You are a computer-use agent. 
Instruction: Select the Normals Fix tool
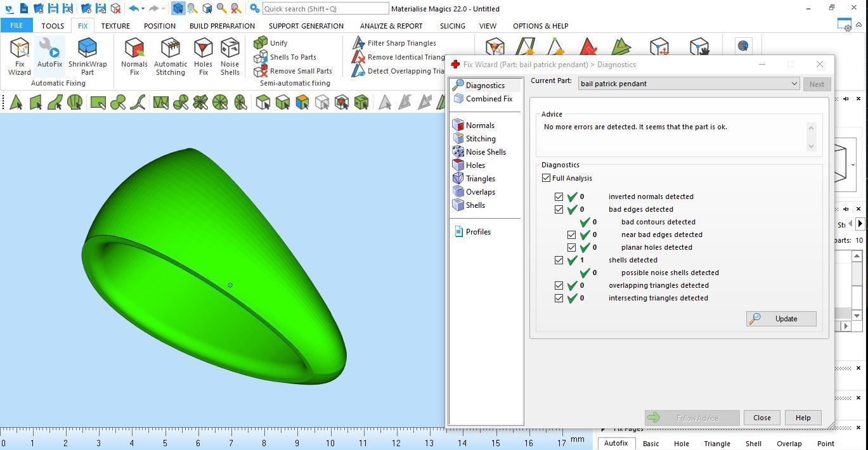tap(134, 56)
